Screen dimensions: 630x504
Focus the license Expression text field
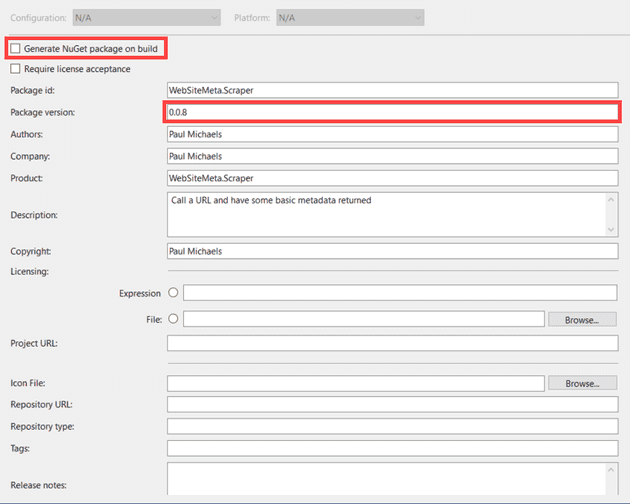(400, 293)
